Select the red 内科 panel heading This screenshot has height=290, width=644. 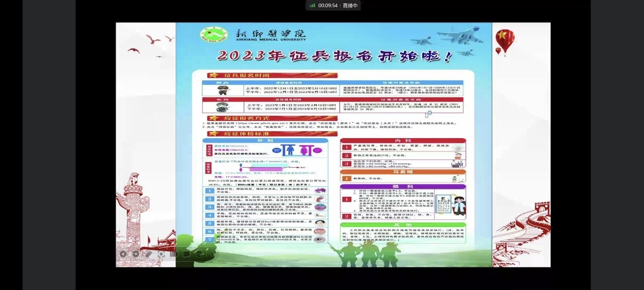pyautogui.click(x=402, y=141)
